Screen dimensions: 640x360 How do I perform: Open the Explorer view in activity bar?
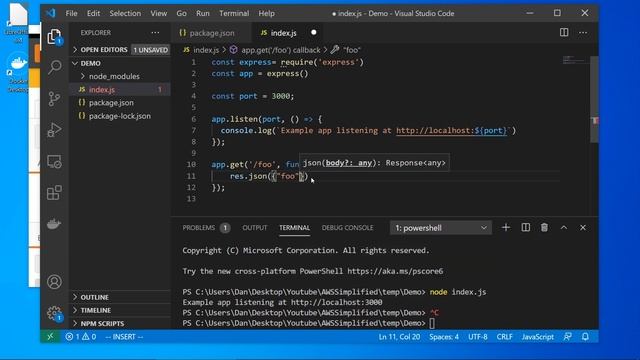[x=54, y=37]
